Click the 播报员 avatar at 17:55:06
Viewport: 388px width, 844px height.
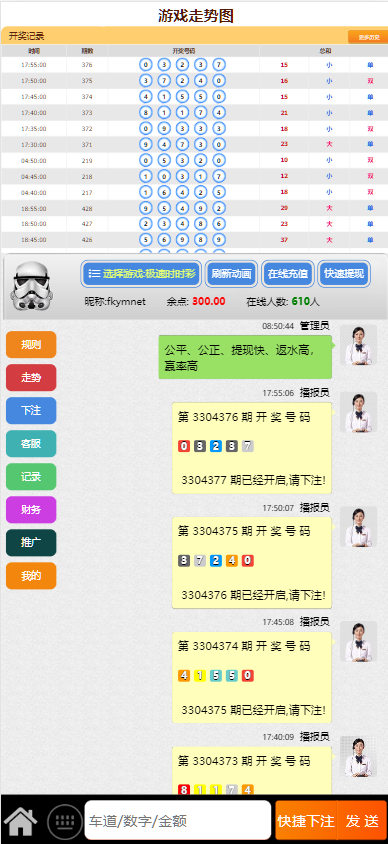pyautogui.click(x=358, y=412)
